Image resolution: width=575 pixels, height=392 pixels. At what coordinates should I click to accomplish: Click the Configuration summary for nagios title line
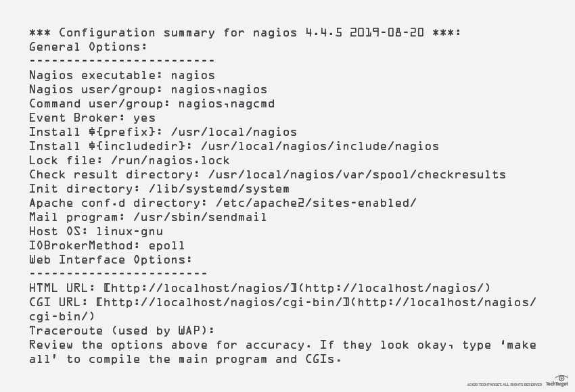click(245, 32)
